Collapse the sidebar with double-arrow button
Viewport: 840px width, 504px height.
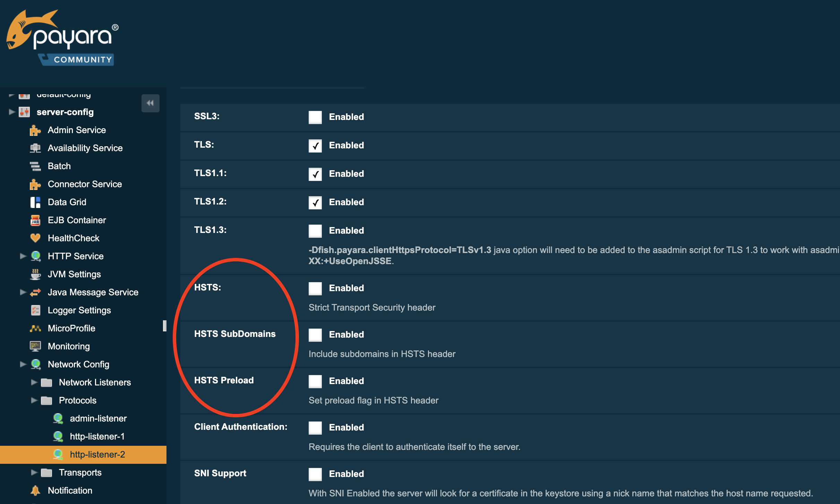coord(150,103)
